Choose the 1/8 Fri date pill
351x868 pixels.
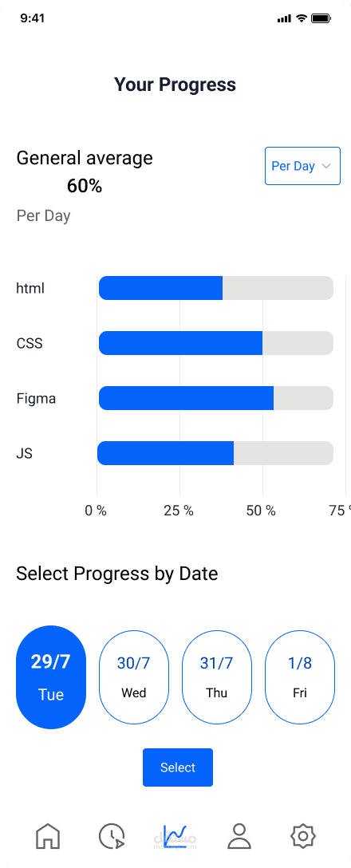pyautogui.click(x=300, y=677)
